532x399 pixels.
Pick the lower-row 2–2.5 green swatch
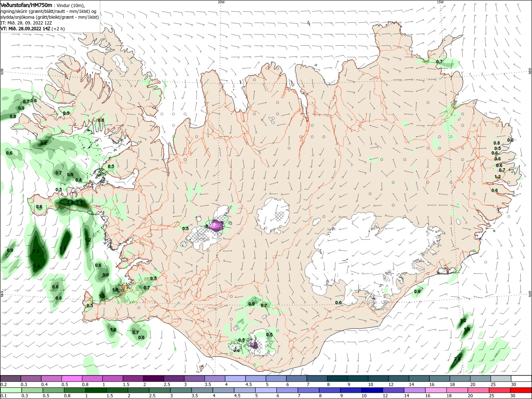point(138,390)
